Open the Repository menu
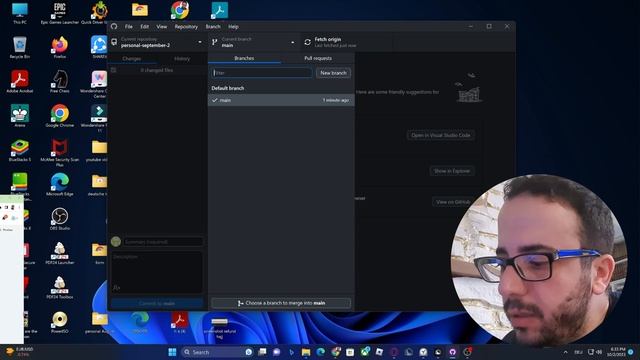The height and width of the screenshot is (360, 640). [186, 27]
